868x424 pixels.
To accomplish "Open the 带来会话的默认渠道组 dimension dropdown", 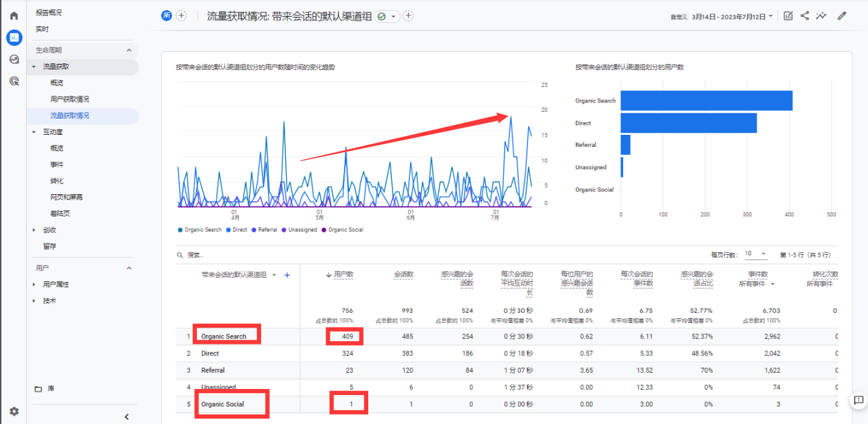I will click(274, 275).
